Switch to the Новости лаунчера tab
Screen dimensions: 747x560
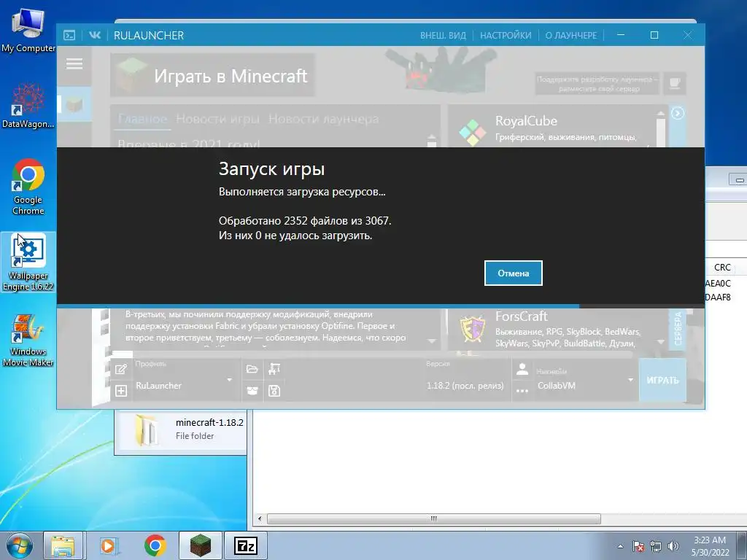coord(323,119)
